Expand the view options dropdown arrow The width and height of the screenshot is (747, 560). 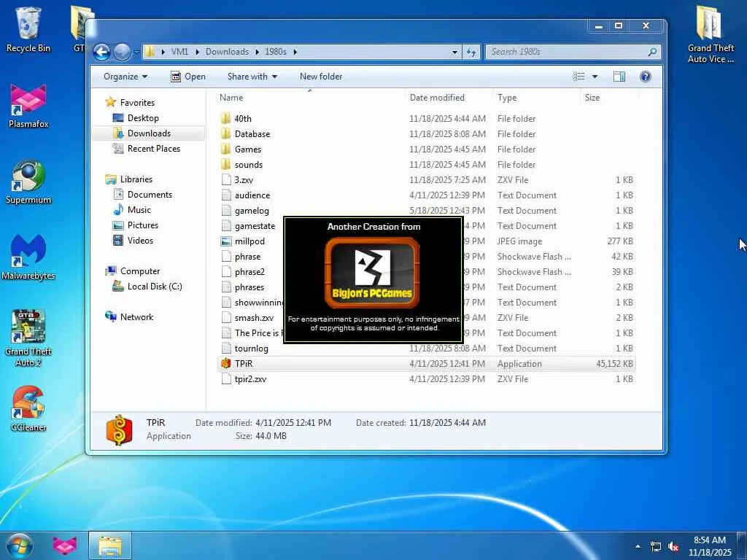click(595, 77)
